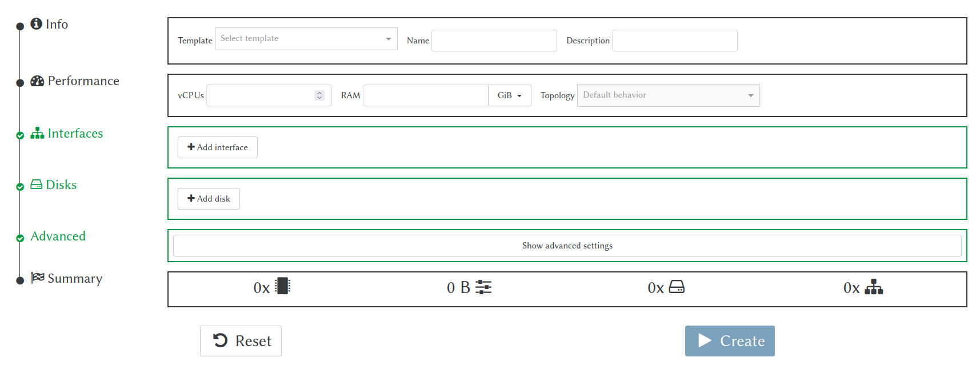Expand Show advanced settings bar
This screenshot has height=365, width=980.
[567, 246]
